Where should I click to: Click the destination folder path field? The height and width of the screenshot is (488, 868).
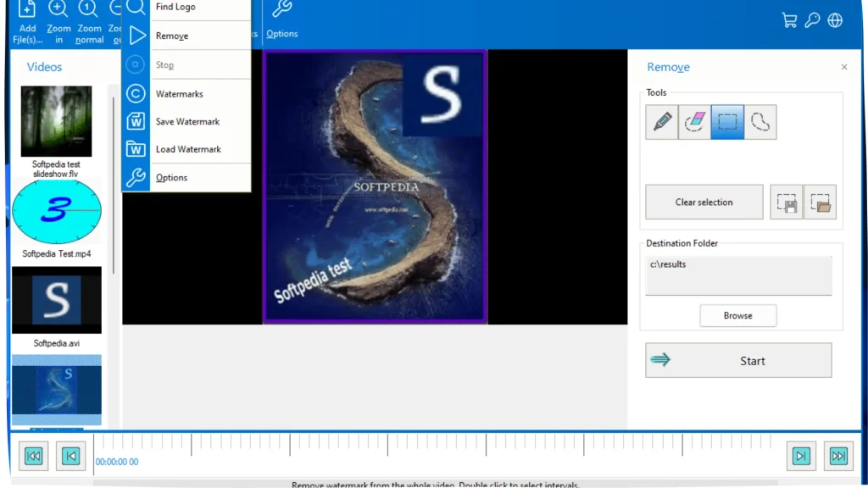[x=738, y=275]
